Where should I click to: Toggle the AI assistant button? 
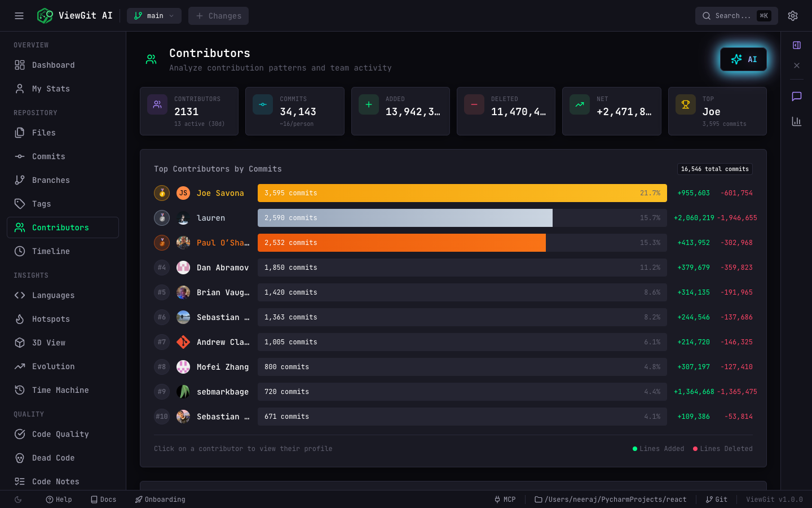743,59
